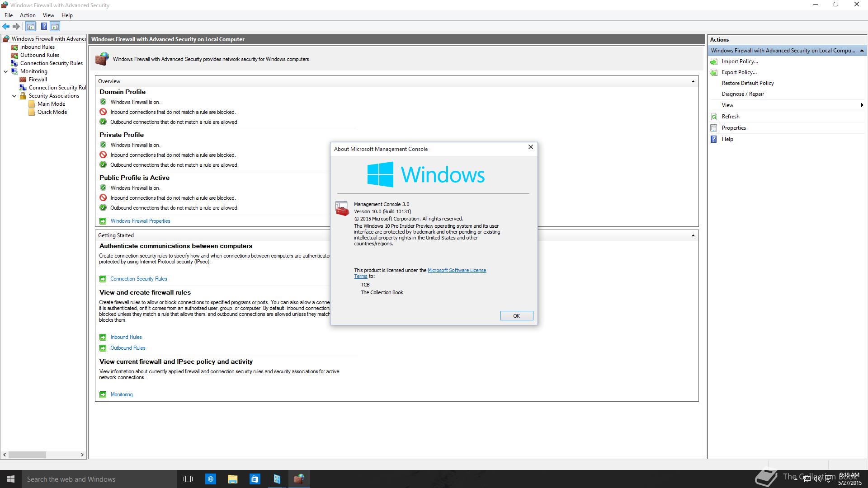Click the Refresh action icon

(714, 117)
